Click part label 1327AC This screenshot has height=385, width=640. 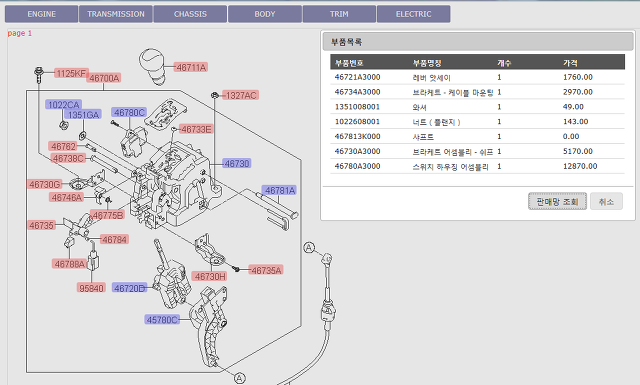(x=241, y=96)
